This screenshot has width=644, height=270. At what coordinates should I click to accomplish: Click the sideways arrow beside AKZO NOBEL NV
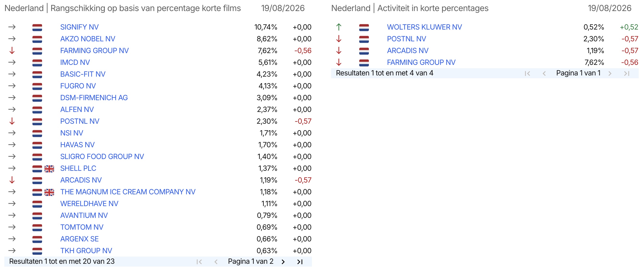(x=12, y=39)
